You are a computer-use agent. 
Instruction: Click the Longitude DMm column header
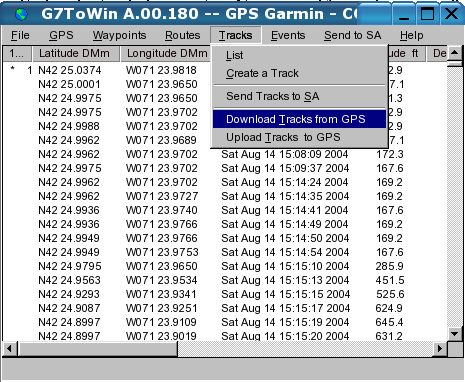[x=166, y=54]
